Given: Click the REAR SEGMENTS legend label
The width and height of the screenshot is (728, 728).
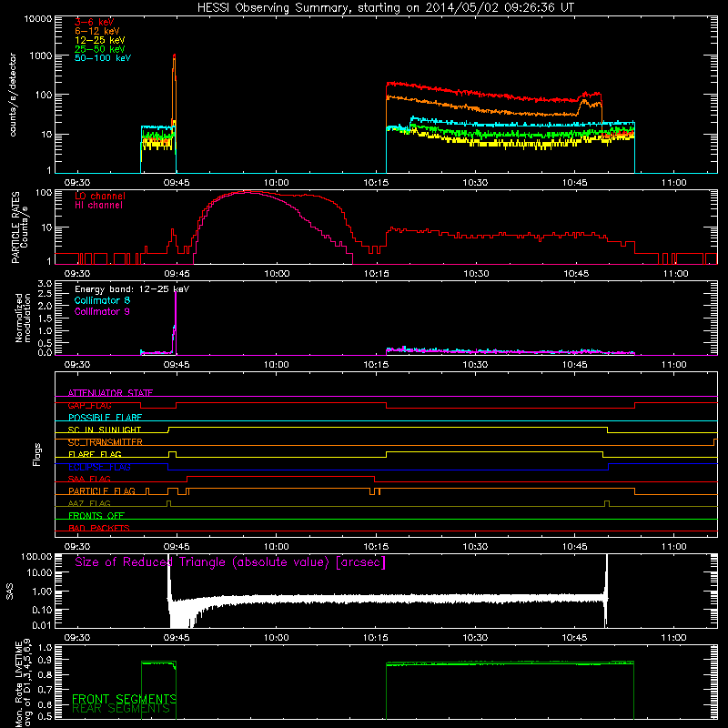Looking at the screenshot, I should pyautogui.click(x=121, y=709).
